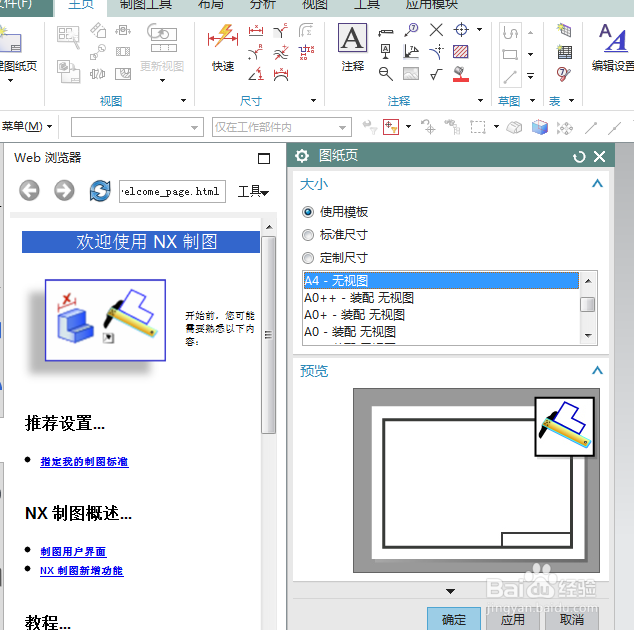Screen dimensions: 634x630
Task: Click the 编辑设置 edit settings icon
Action: [614, 38]
